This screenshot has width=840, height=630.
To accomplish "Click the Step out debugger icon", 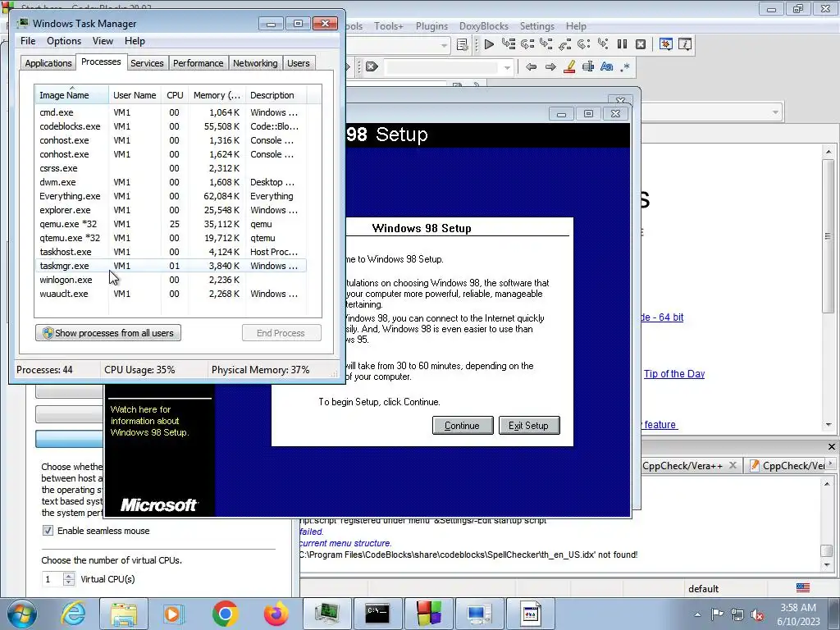I will 564,44.
